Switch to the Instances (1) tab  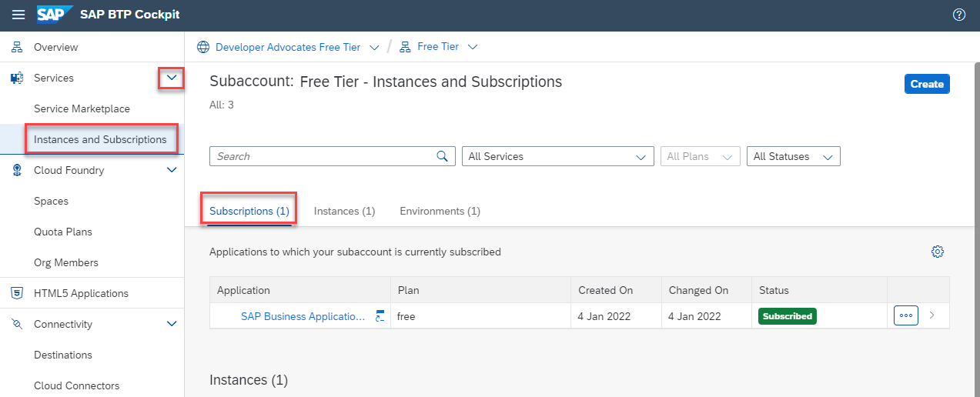coord(344,211)
